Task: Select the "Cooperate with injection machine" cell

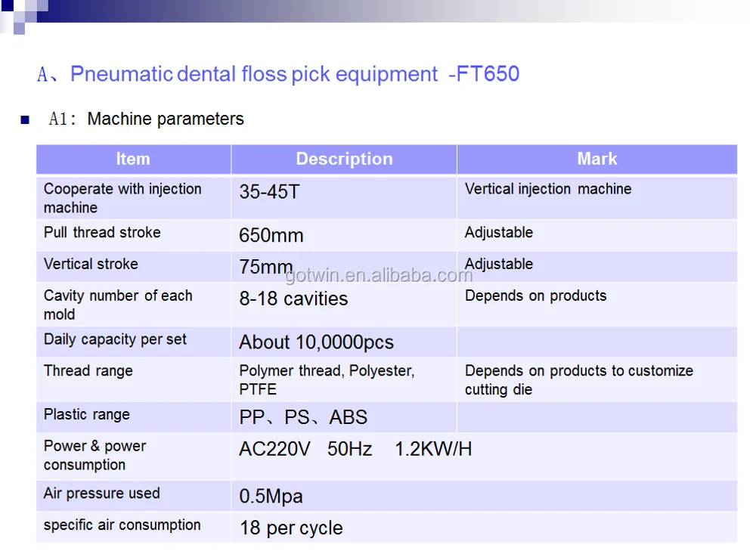Action: click(x=122, y=198)
